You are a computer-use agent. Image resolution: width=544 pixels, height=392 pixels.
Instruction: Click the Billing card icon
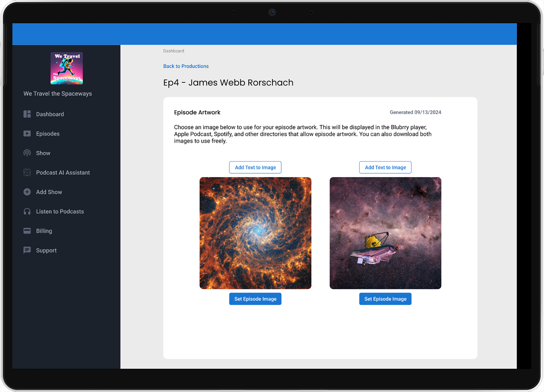click(27, 231)
